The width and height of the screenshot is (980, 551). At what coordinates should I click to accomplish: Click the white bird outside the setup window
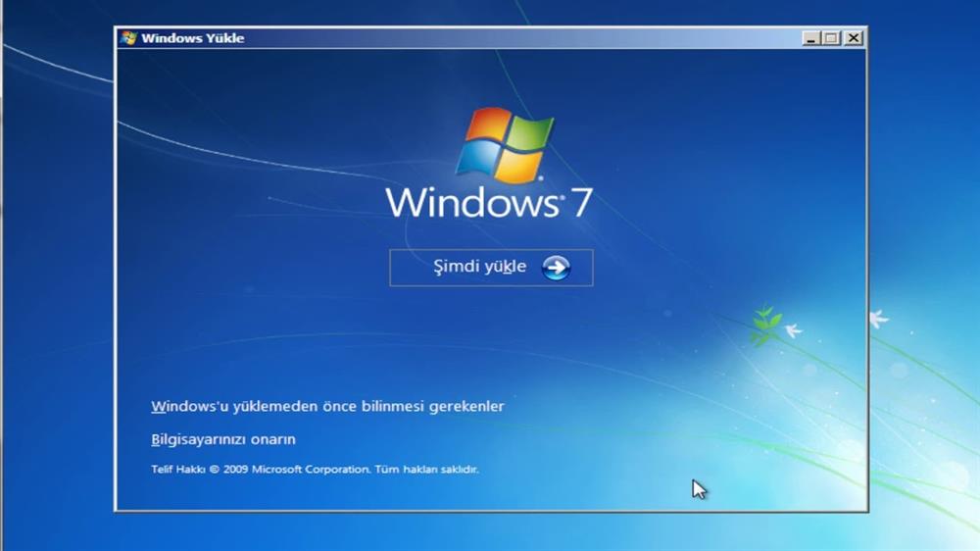[x=878, y=319]
